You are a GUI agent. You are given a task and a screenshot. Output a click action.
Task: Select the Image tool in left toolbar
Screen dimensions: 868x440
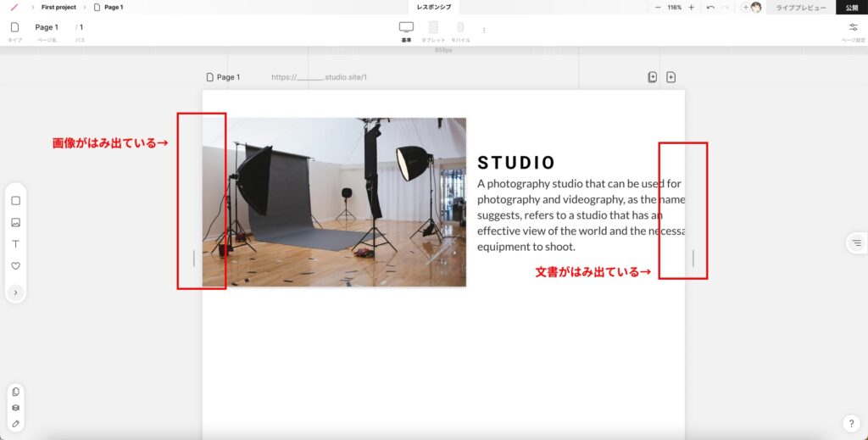(x=15, y=222)
